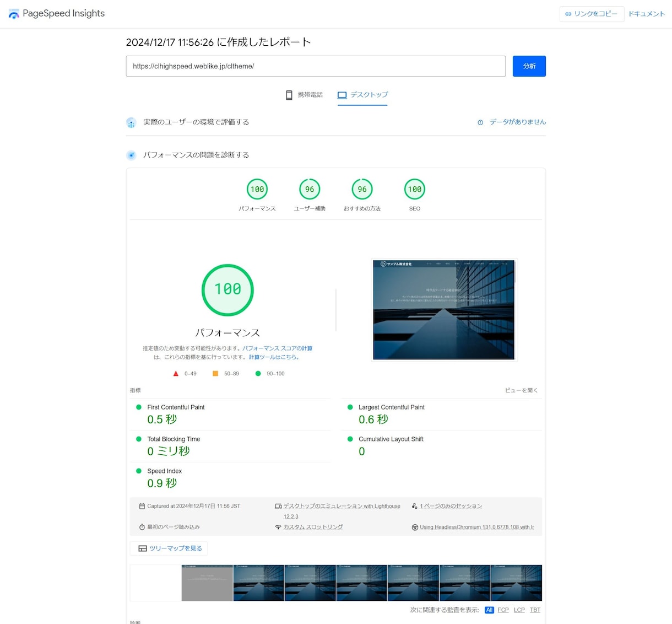Click the throttling wifi icon by カスタム スロットリング
This screenshot has width=672, height=624.
pyautogui.click(x=278, y=527)
